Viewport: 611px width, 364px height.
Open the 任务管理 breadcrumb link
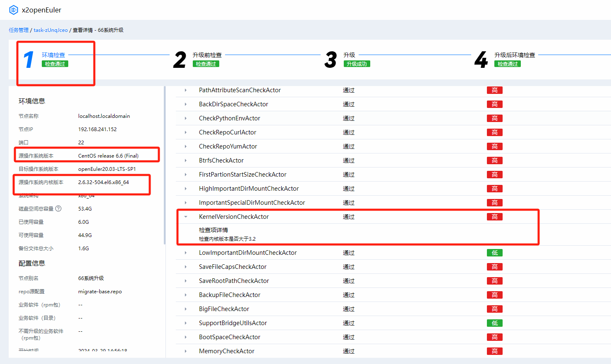coord(19,30)
